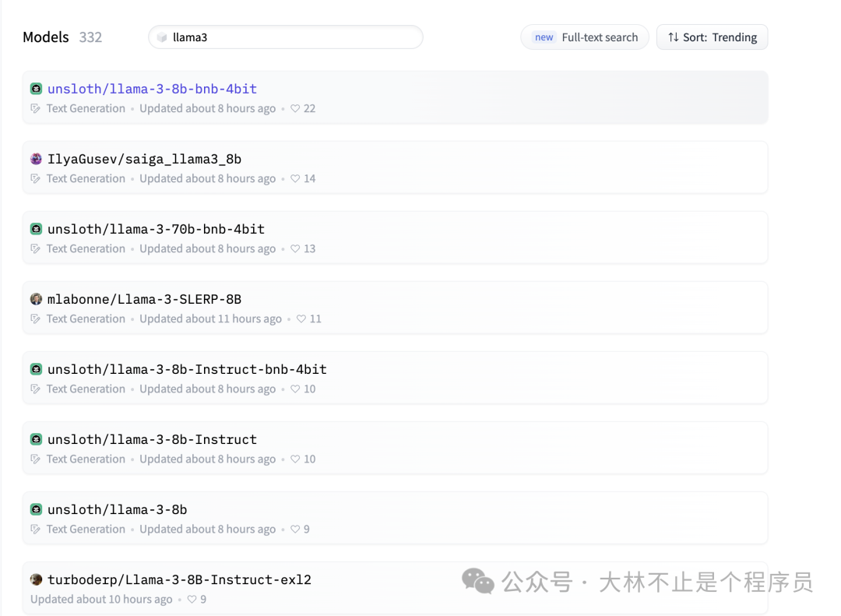The height and width of the screenshot is (616, 841).
Task: Click heart icon on llama-3-8b-Instruct-bnb-4bit row
Action: [295, 389]
